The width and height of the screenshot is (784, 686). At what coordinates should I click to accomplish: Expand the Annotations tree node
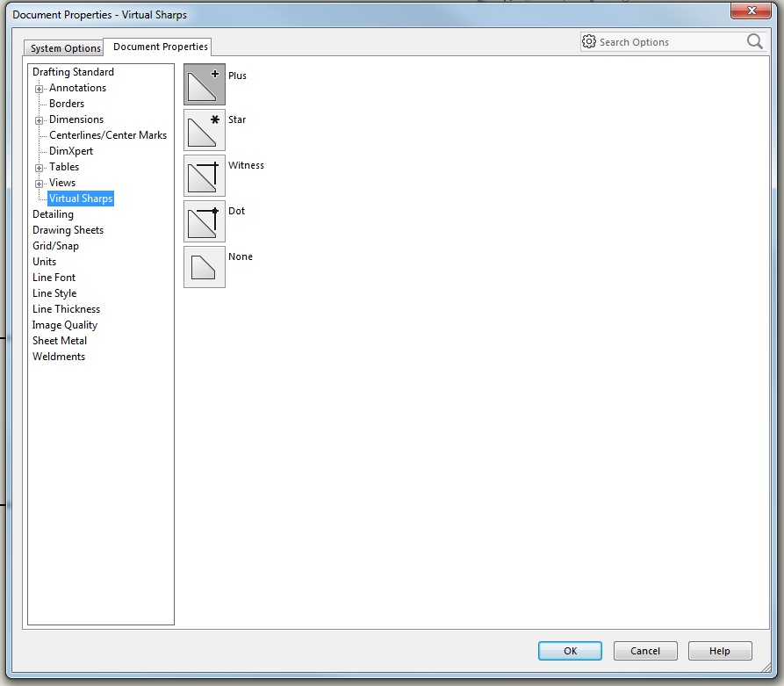click(x=39, y=89)
